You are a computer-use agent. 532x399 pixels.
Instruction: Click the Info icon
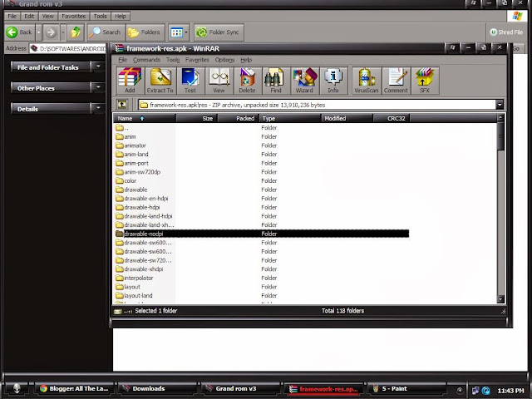333,81
